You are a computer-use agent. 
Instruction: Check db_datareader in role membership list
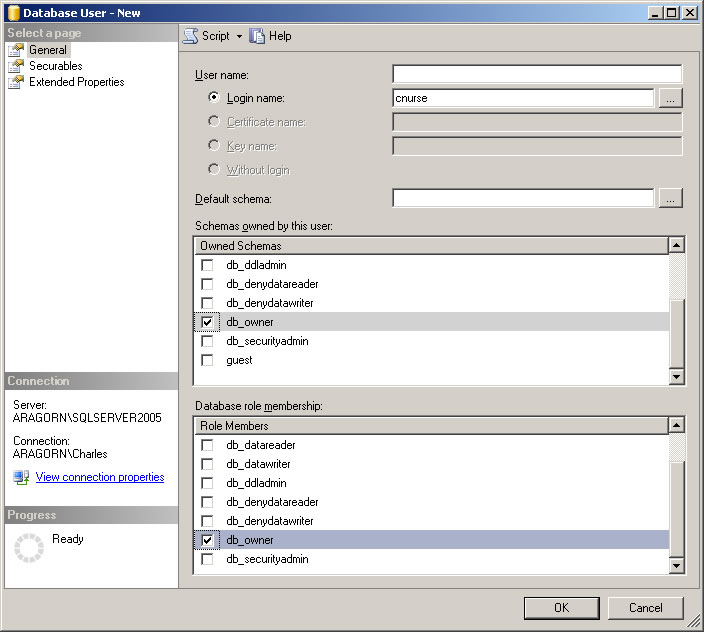[x=207, y=445]
